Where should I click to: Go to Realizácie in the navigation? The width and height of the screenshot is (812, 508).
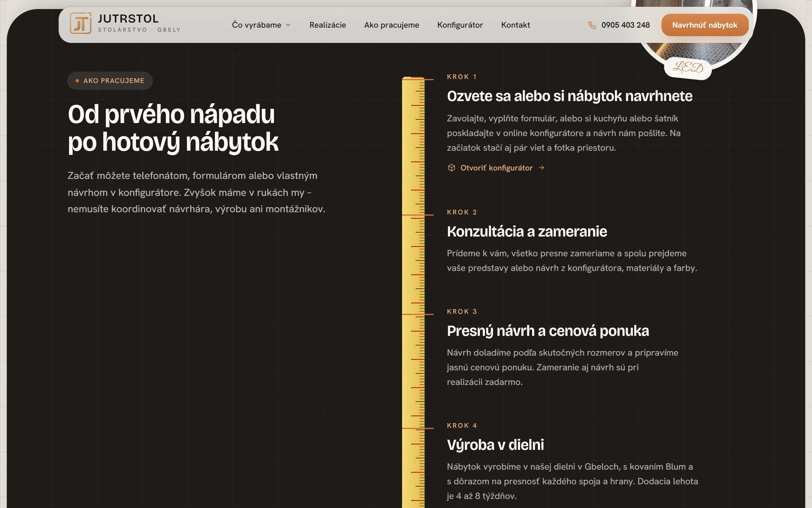pyautogui.click(x=328, y=25)
